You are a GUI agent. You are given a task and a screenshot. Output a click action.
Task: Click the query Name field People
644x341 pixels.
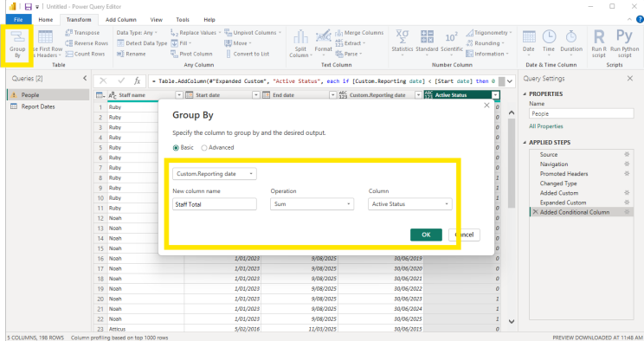click(581, 113)
